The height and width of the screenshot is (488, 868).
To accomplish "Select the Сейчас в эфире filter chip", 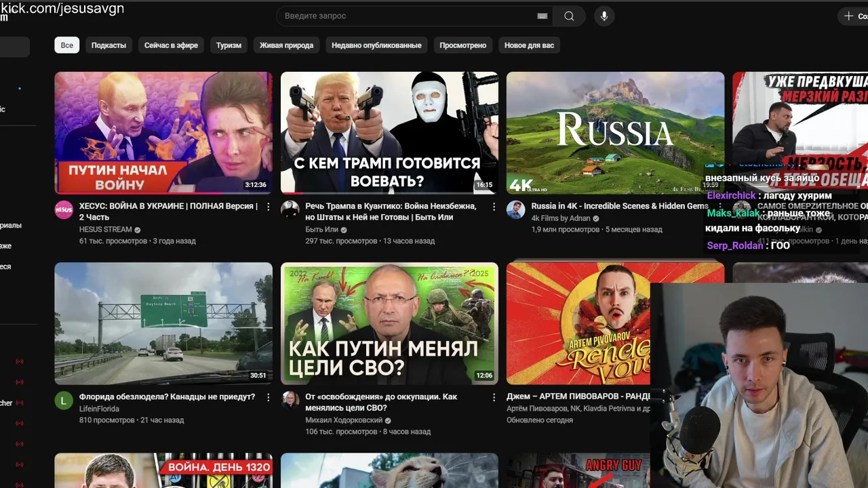I will [171, 45].
